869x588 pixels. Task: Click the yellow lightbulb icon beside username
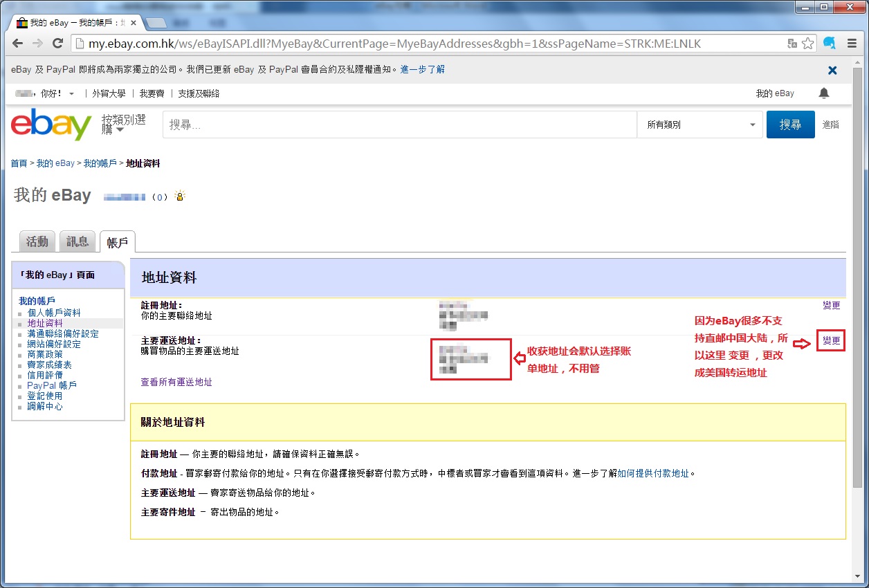coord(180,196)
